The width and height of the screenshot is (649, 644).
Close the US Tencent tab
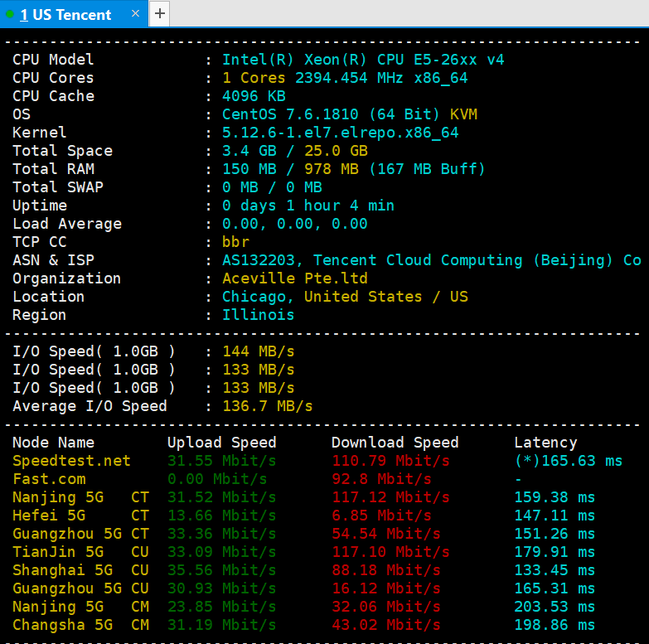[x=135, y=13]
